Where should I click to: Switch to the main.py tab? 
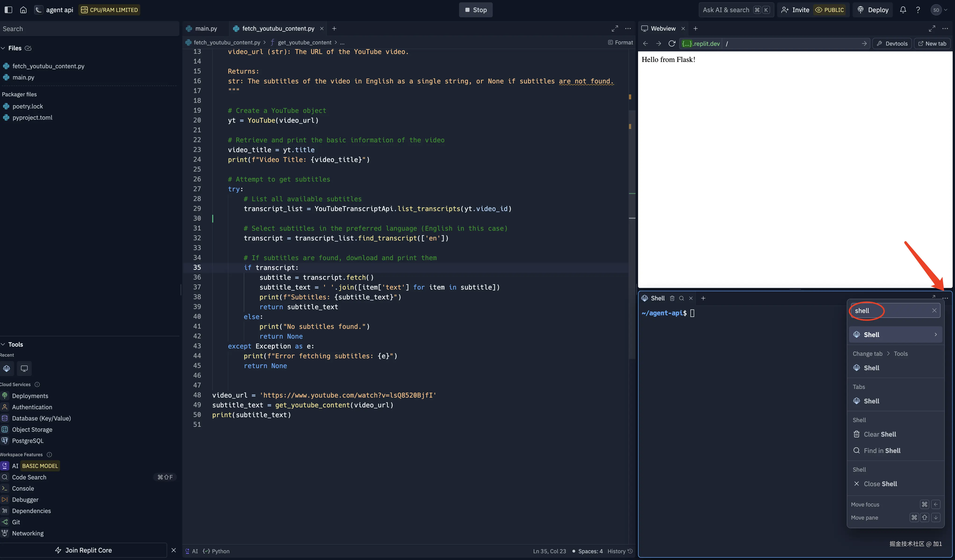tap(206, 29)
